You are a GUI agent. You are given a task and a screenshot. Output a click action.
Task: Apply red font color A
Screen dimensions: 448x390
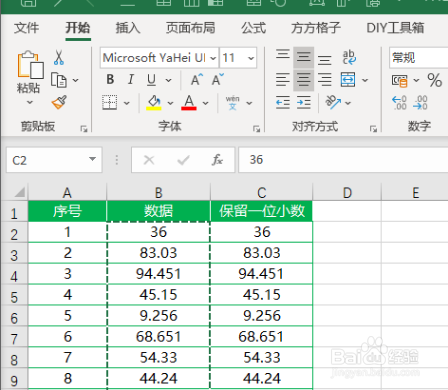[x=189, y=102]
